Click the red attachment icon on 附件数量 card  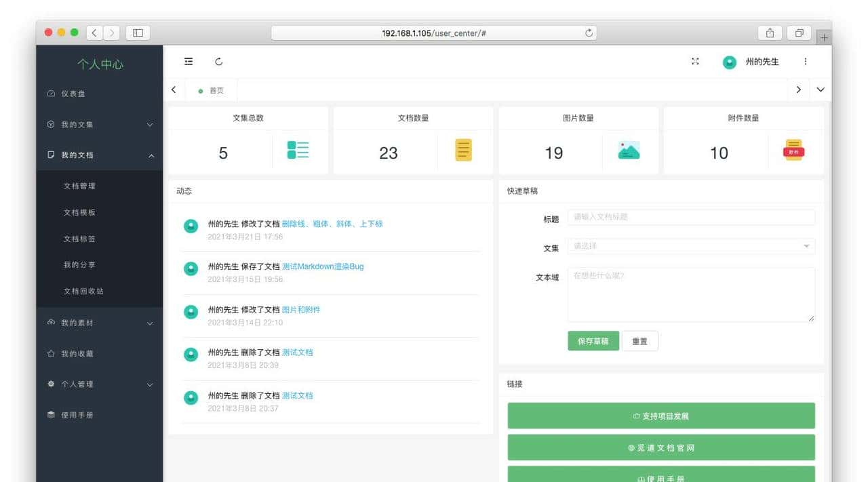pyautogui.click(x=794, y=150)
